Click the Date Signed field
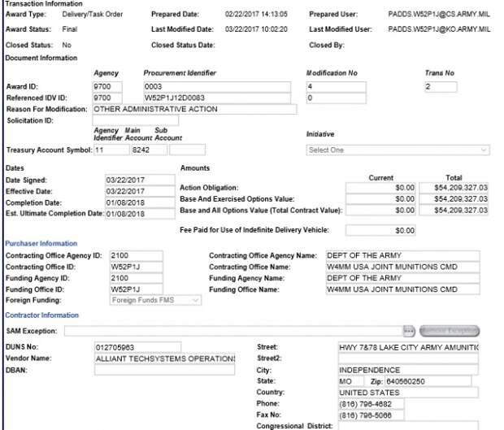 (140, 180)
